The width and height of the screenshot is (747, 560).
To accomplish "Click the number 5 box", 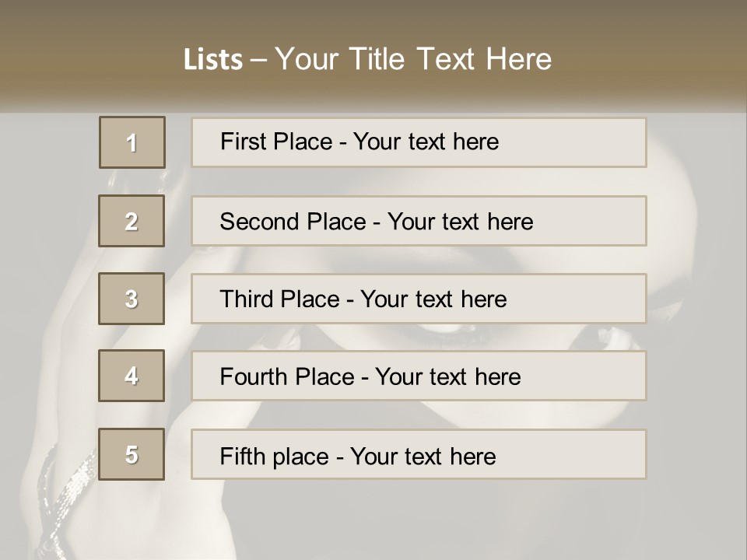I will 132,454.
